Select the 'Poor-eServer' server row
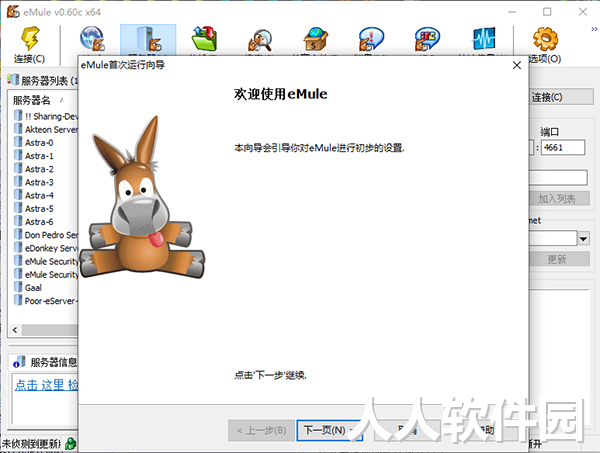This screenshot has width=600, height=453. pyautogui.click(x=46, y=301)
